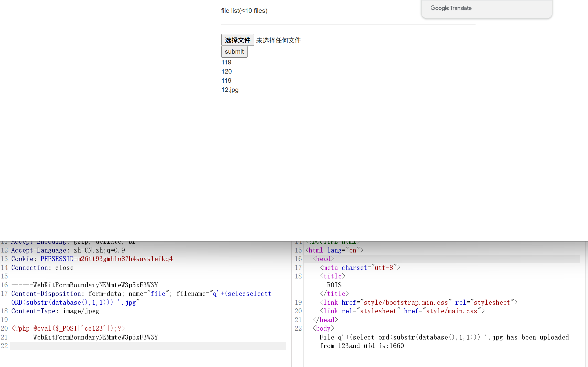588x367 pixels.
Task: Click the 未选择任何文件 no-file-selected label
Action: point(278,40)
